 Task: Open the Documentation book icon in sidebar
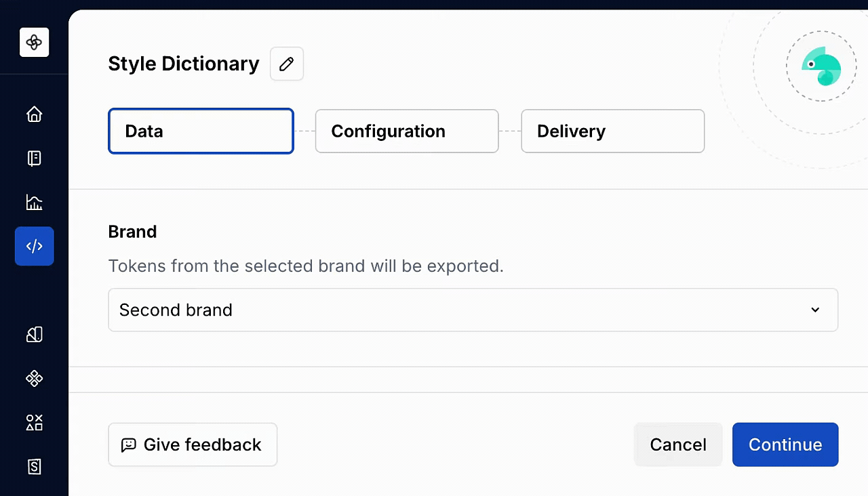pos(34,159)
